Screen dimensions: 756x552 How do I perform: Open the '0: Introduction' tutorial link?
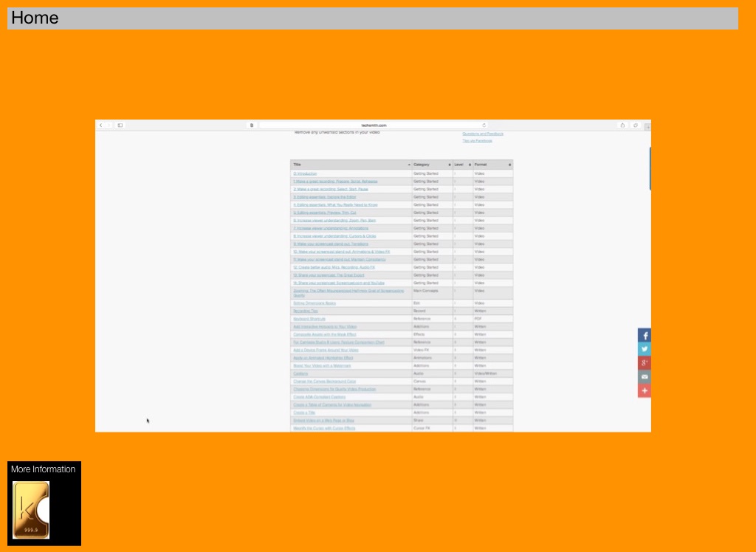[x=305, y=173]
